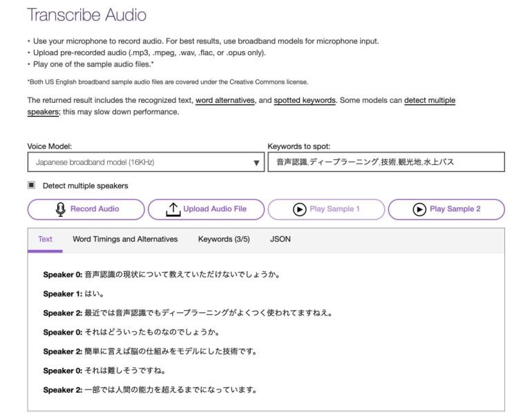Click the Voice Model dropdown arrow
532x419 pixels.
tap(256, 163)
